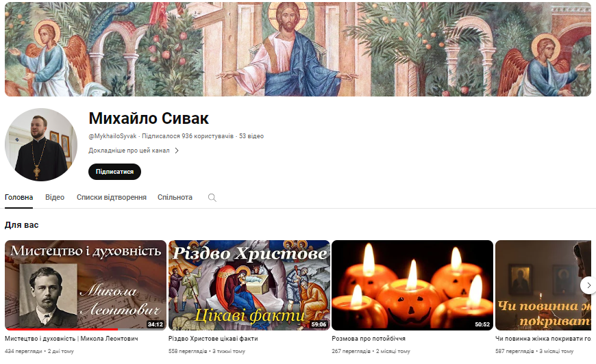Open the Чи повинна жінка покривати thumbnail
The height and width of the screenshot is (364, 596).
[543, 285]
